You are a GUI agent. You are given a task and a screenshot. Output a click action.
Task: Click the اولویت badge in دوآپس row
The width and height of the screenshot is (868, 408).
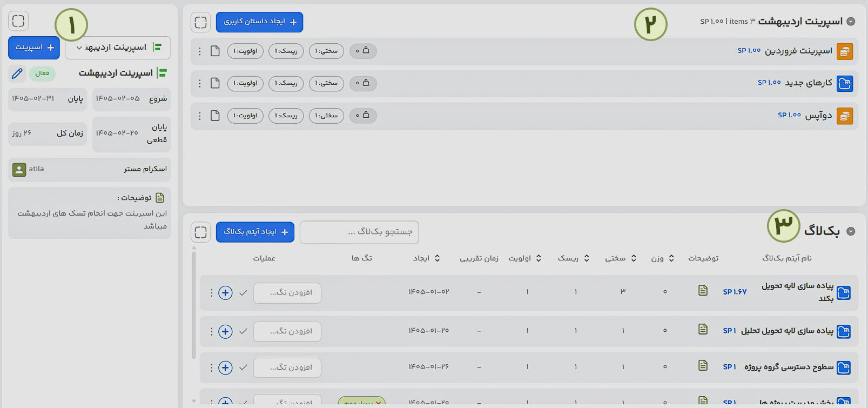(x=245, y=116)
